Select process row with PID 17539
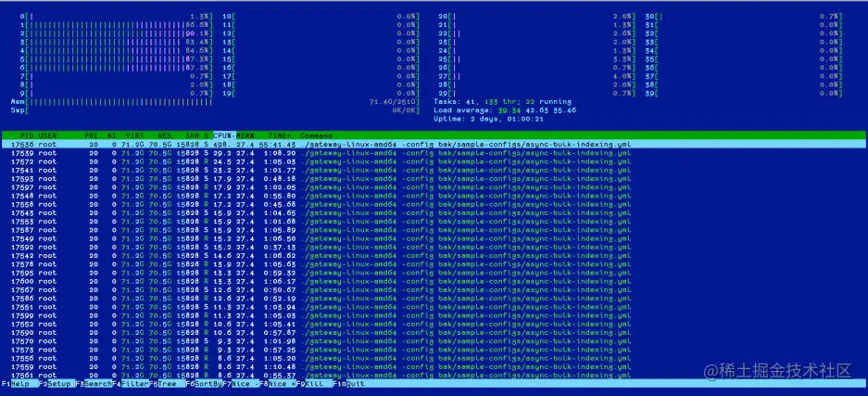Image resolution: width=868 pixels, height=396 pixels. pyautogui.click(x=434, y=153)
